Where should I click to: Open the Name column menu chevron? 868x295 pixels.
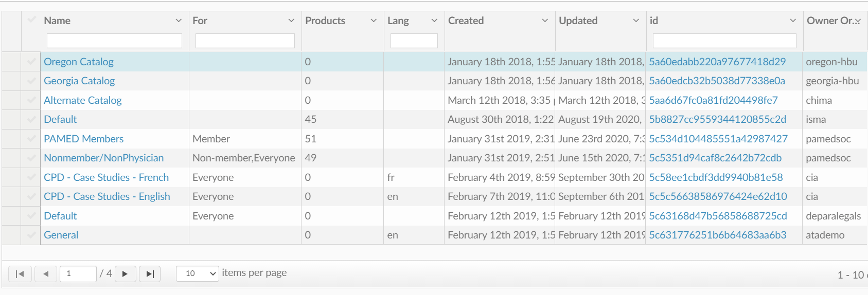179,21
